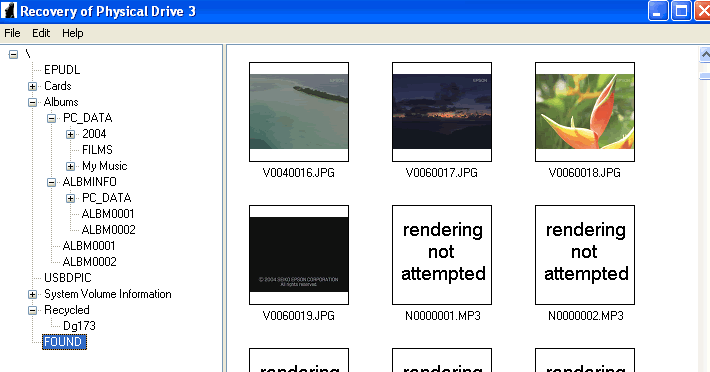Image resolution: width=710 pixels, height=372 pixels.
Task: Select the N0000001.MP3 file placeholder
Action: [x=442, y=255]
